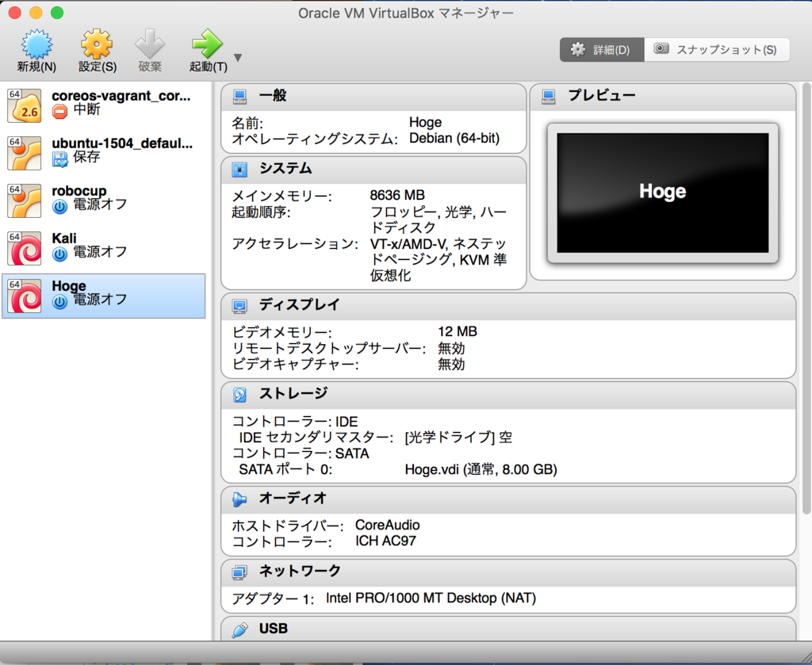Click Hoge 電源オフ power icon
The image size is (812, 665).
60,302
